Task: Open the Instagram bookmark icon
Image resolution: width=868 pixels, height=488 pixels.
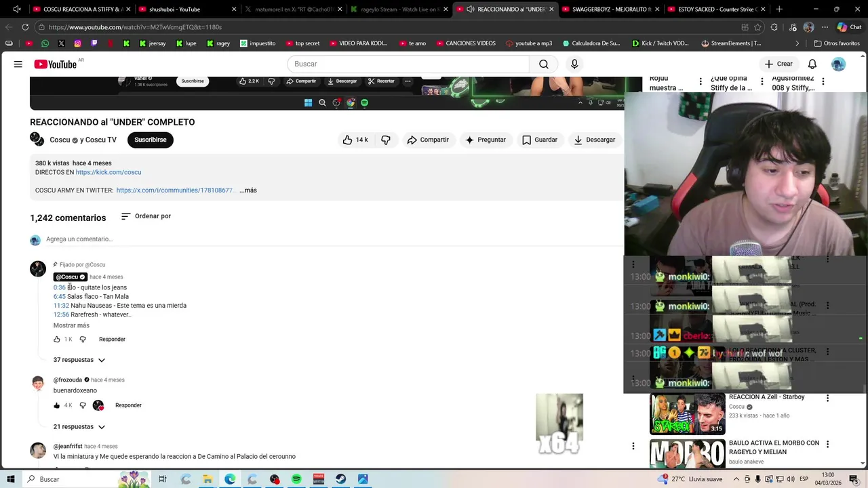Action: 77,43
